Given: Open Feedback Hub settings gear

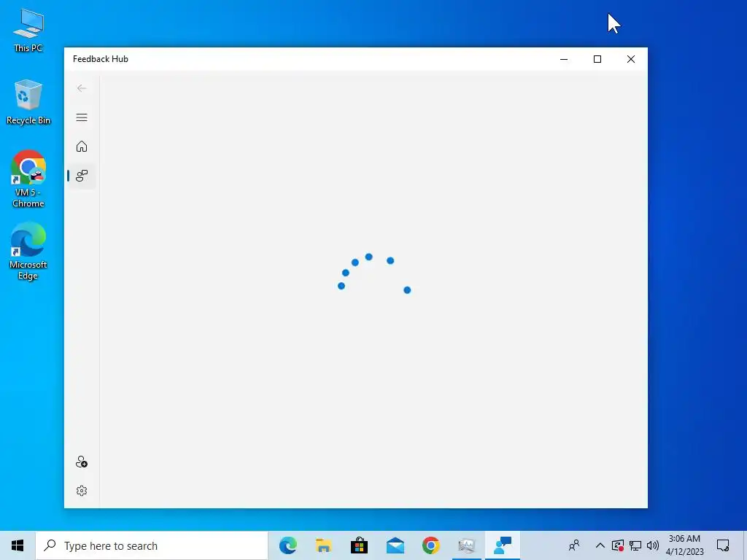Looking at the screenshot, I should tap(82, 491).
